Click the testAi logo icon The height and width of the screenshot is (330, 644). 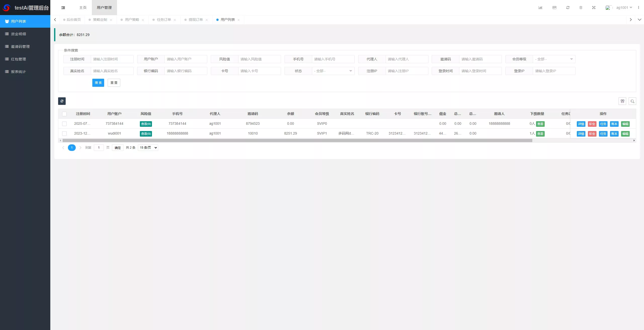7,8
